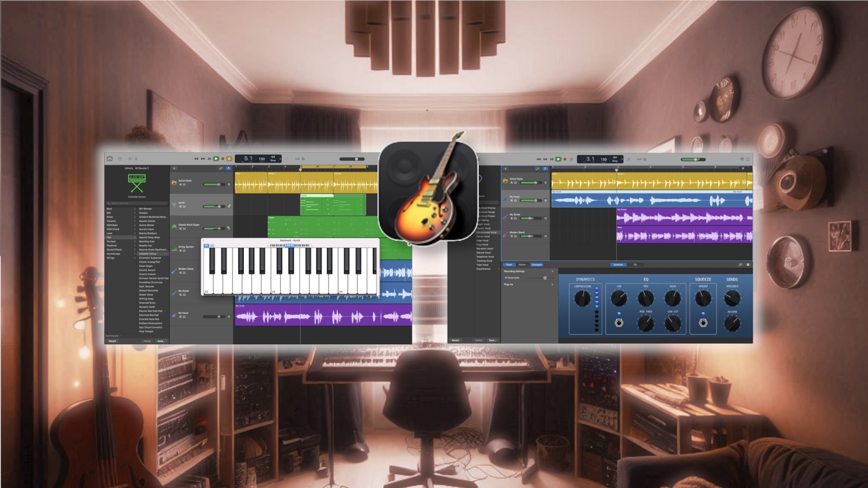This screenshot has width=868, height=488.
Task: Open the Library panel icon at top-left
Action: click(x=109, y=159)
